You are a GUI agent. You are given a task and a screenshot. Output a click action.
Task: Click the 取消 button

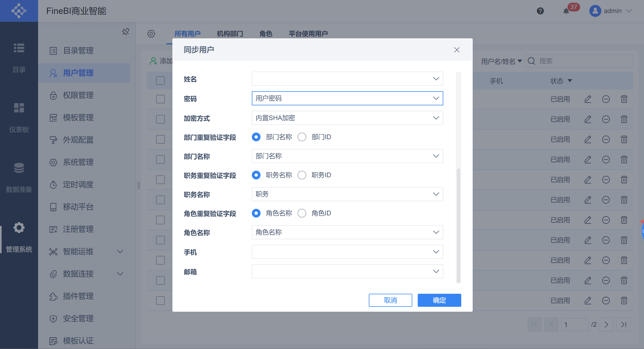tap(390, 300)
